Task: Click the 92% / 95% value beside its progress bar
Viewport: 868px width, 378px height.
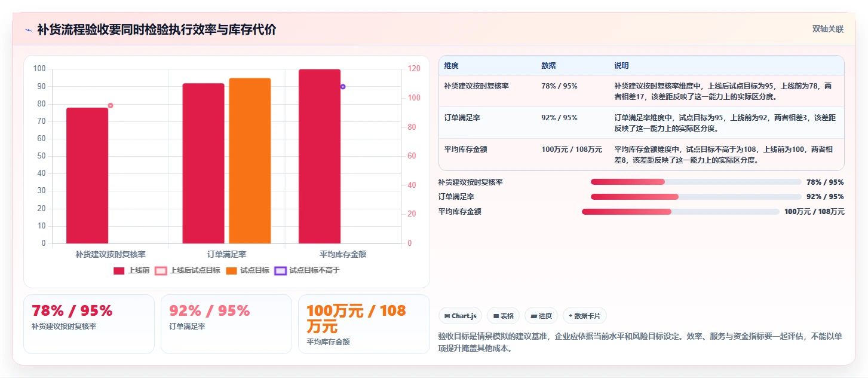Action: 825,197
